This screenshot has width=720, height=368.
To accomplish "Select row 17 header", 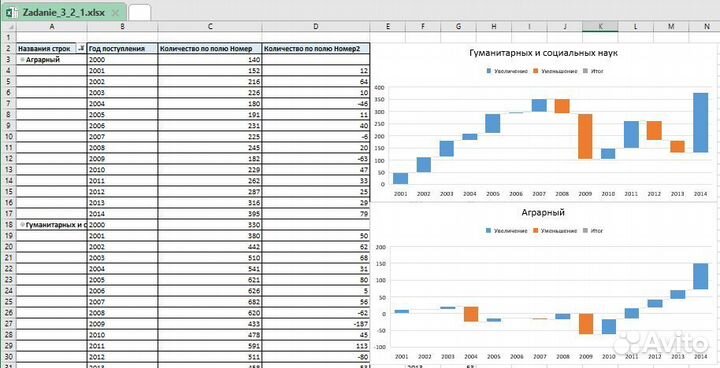I will [x=8, y=214].
